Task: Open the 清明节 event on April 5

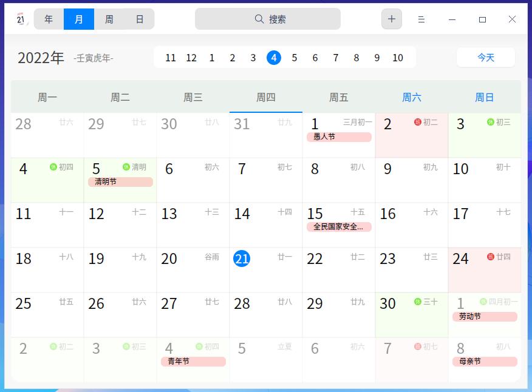Action: tap(120, 183)
